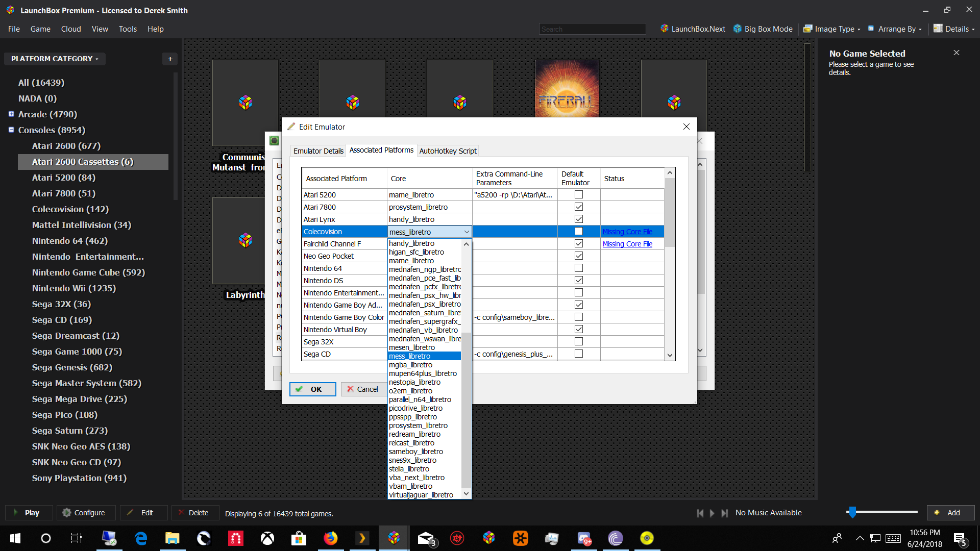Edit Atari 5200 extra command-line parameters cell

[x=514, y=195]
